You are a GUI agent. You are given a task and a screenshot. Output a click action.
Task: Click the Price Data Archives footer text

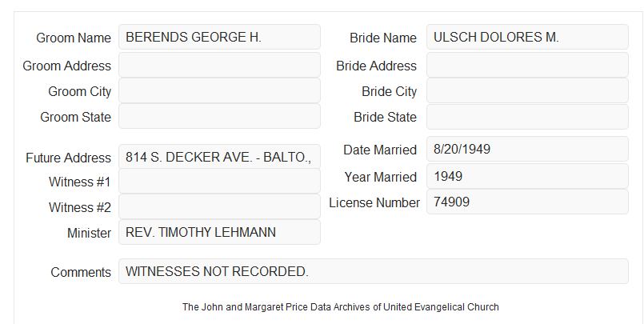[x=341, y=306]
